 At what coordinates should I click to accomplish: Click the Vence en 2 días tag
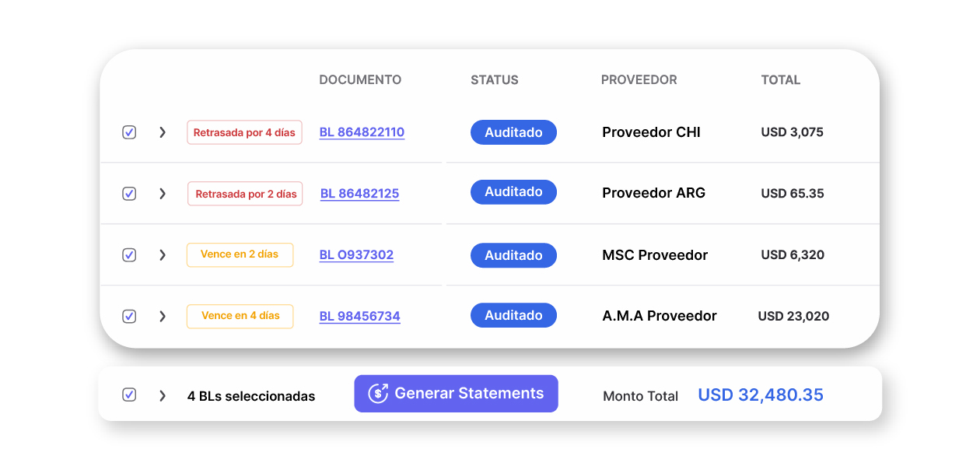240,254
